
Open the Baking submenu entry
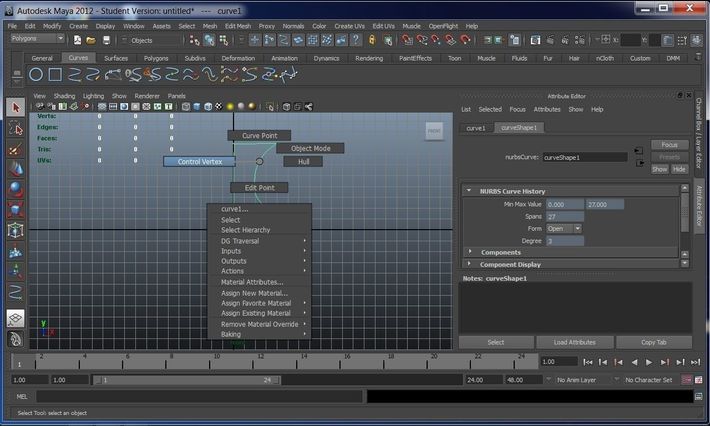[259, 334]
